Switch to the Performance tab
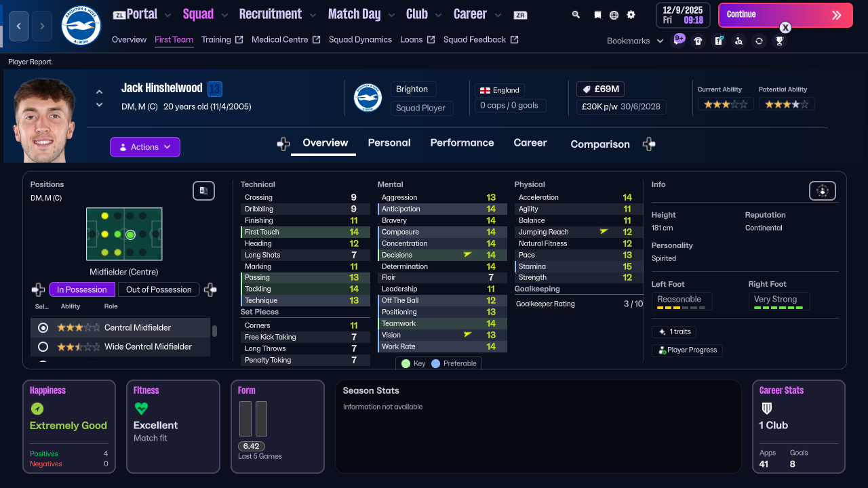The height and width of the screenshot is (488, 868). 462,143
